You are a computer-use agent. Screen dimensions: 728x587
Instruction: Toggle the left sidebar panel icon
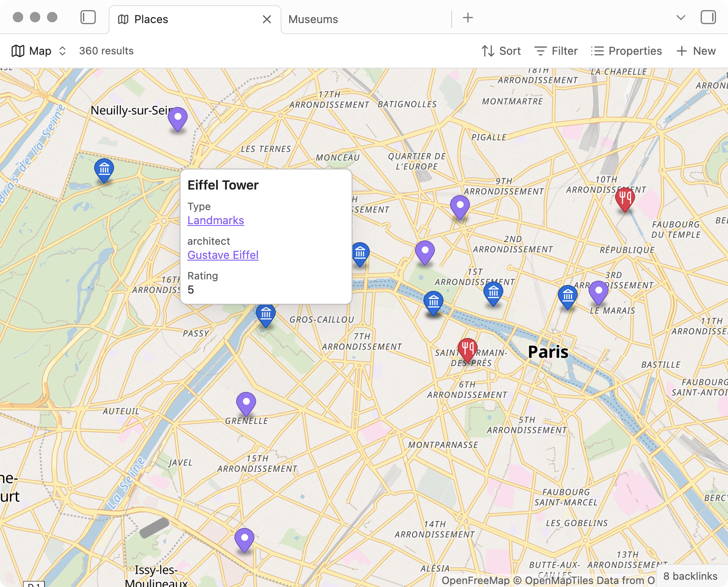(x=88, y=18)
